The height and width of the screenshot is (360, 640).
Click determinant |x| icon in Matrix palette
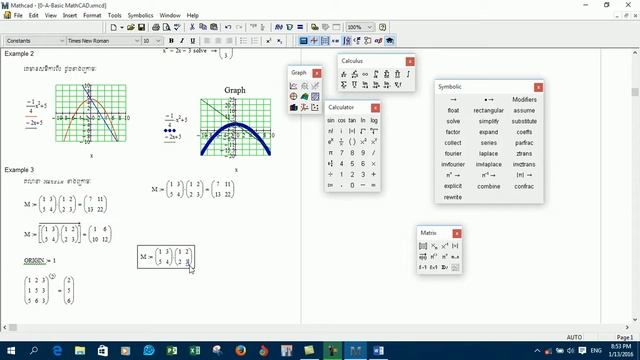click(x=455, y=246)
